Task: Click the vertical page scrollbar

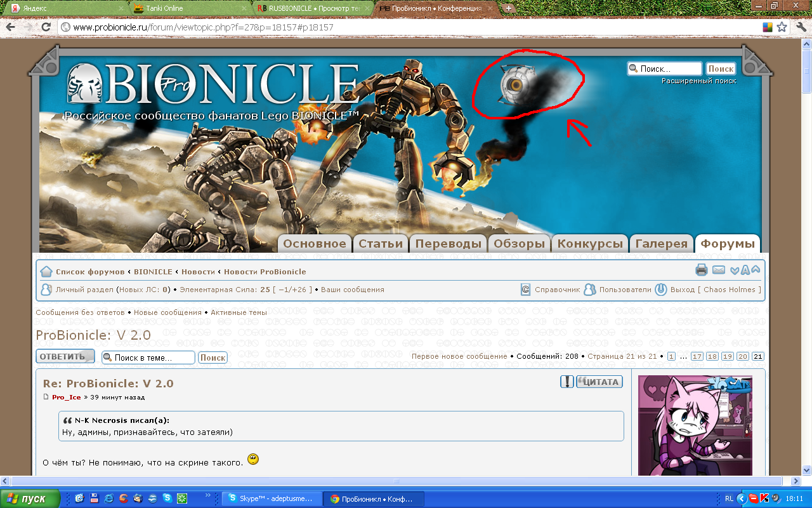Action: (806, 257)
